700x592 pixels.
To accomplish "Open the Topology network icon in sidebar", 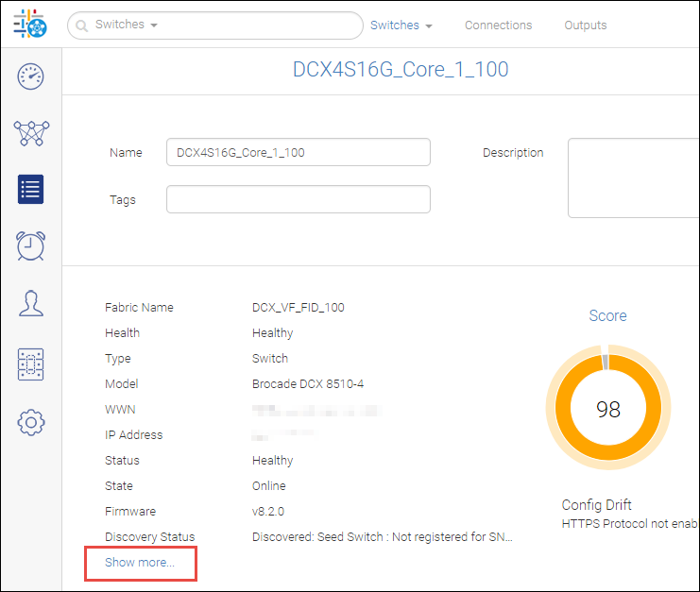I will click(x=31, y=133).
